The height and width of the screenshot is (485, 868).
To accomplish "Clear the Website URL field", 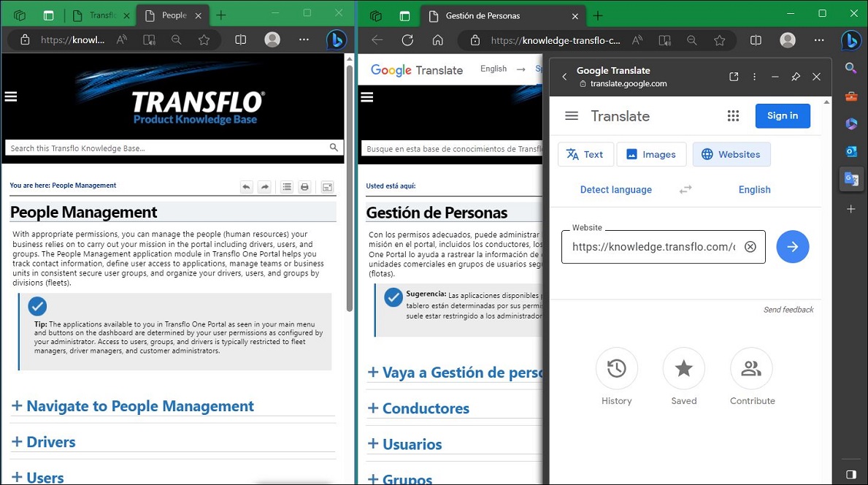I will tap(750, 247).
